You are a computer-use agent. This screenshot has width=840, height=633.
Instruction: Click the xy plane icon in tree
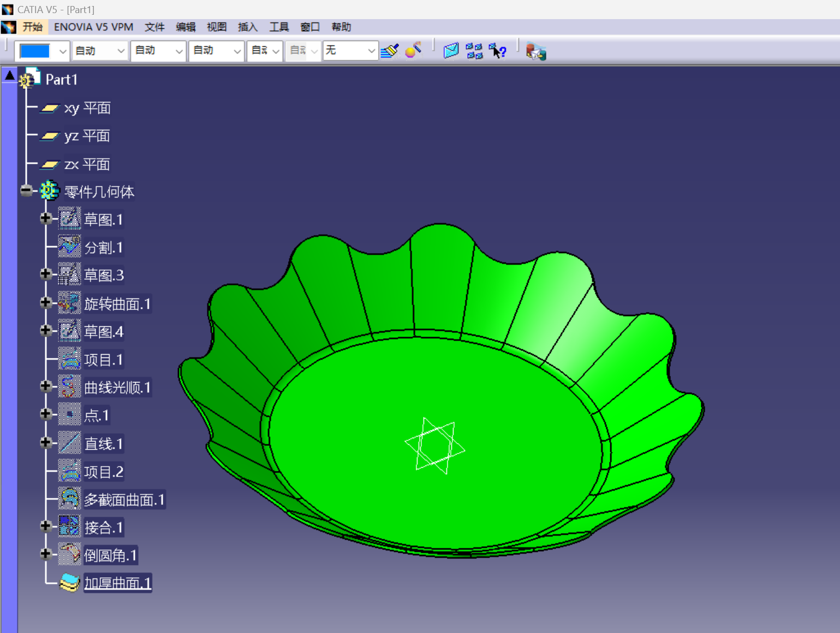(x=50, y=108)
